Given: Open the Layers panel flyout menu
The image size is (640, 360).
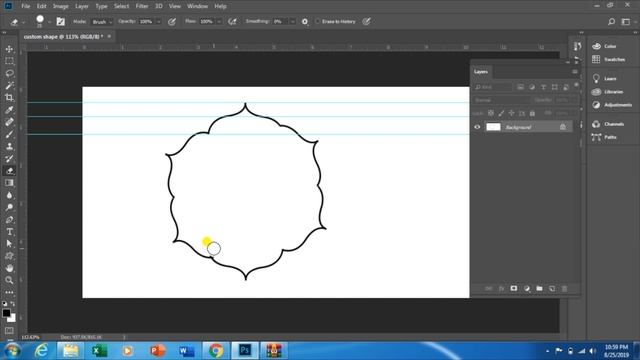Looking at the screenshot, I should point(575,72).
